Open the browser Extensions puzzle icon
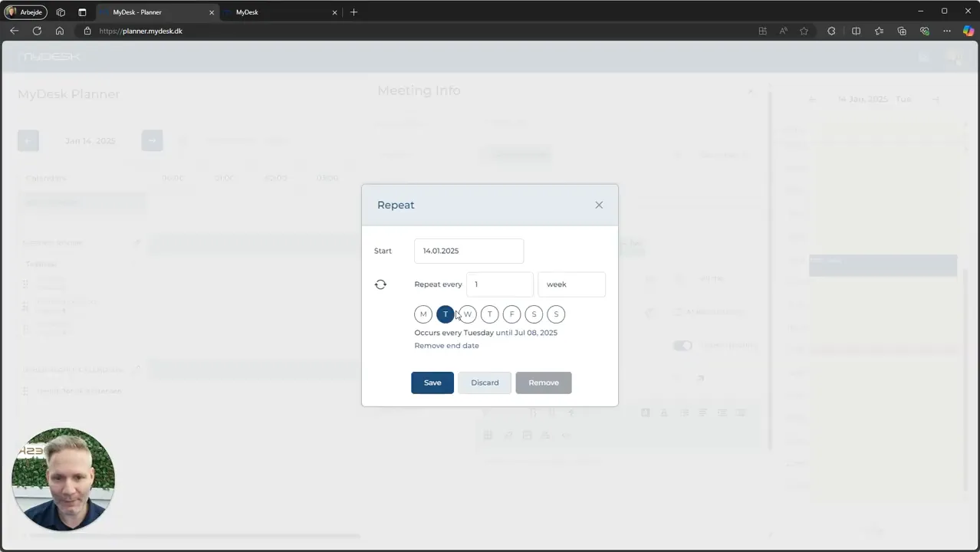The width and height of the screenshot is (980, 552). pyautogui.click(x=831, y=31)
